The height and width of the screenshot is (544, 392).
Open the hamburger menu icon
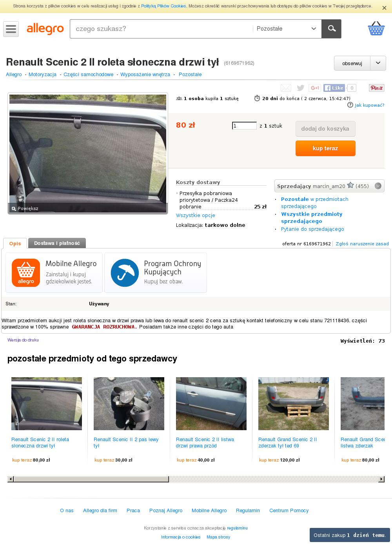11,29
